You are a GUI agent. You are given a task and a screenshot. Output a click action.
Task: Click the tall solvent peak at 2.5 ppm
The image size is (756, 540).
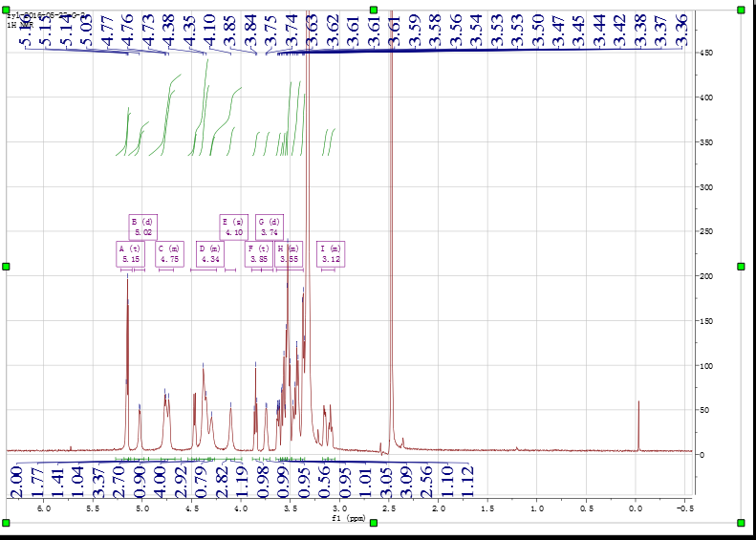391,231
